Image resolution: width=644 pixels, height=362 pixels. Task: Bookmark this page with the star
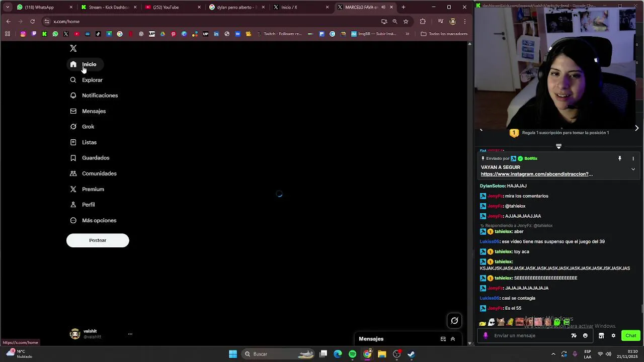coord(406,22)
